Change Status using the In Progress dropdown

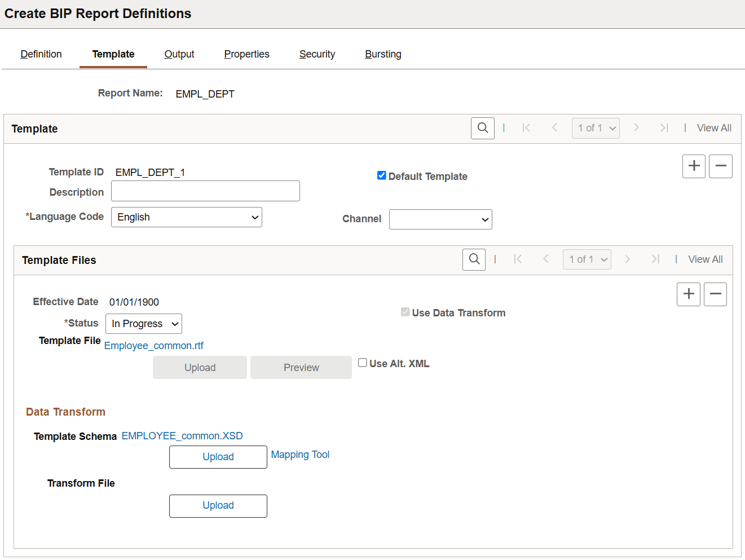(x=143, y=323)
